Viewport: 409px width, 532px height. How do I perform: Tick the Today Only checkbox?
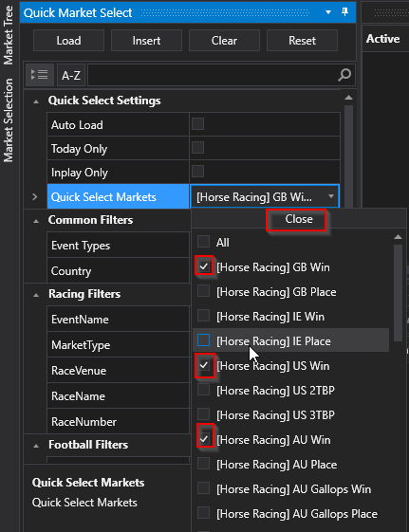197,148
